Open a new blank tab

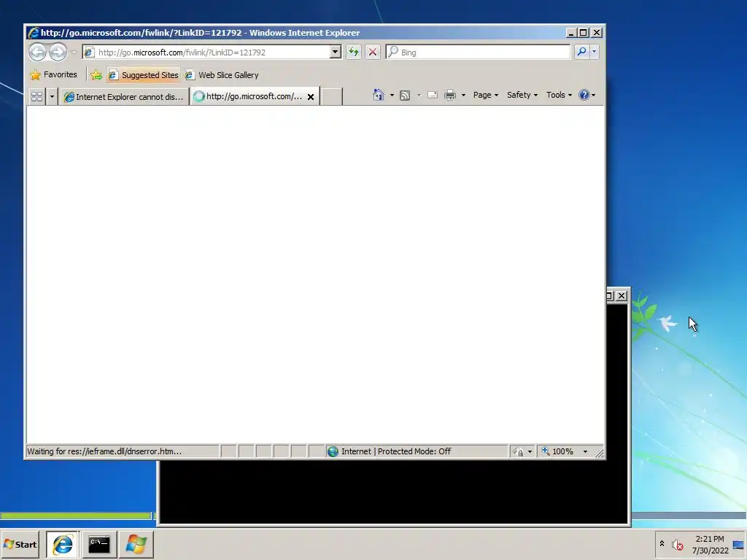(x=332, y=97)
